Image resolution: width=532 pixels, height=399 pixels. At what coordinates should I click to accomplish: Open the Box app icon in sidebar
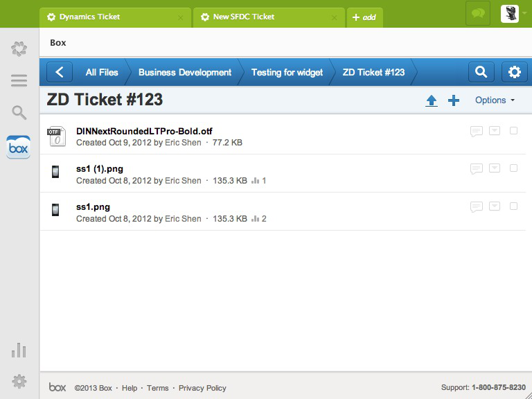click(x=18, y=148)
